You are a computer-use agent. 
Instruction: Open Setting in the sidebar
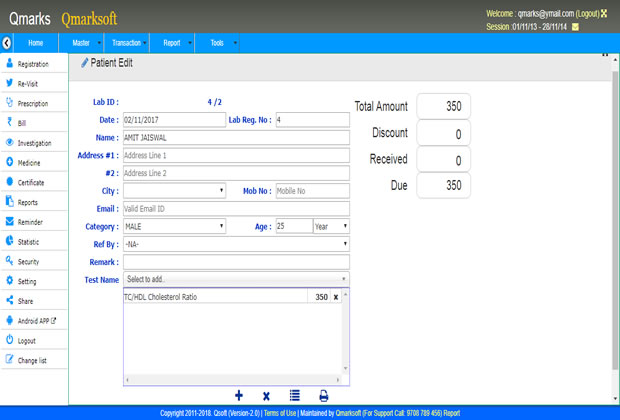tap(33, 281)
